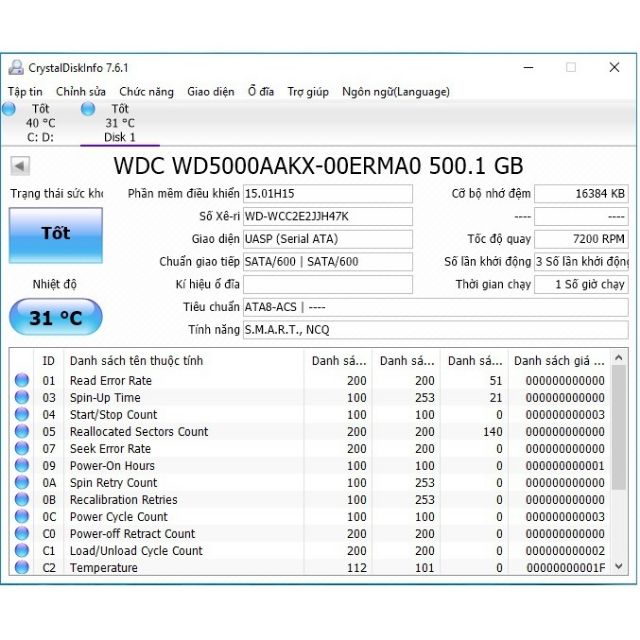Image resolution: width=640 pixels, height=640 pixels.
Task: Click the firmware field 15.01H15
Action: [x=328, y=193]
